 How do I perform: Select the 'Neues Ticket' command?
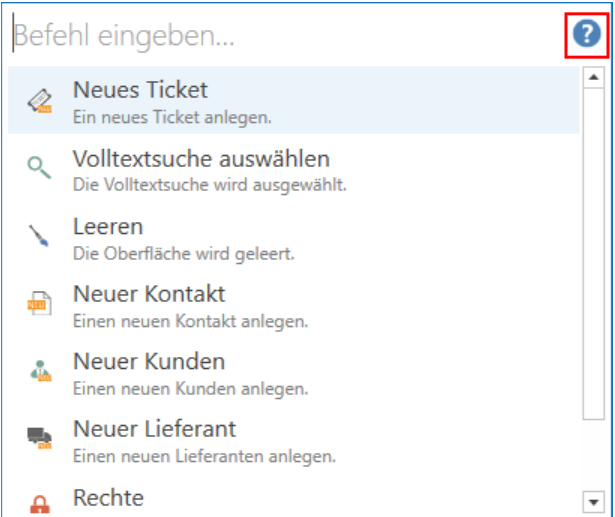[140, 90]
